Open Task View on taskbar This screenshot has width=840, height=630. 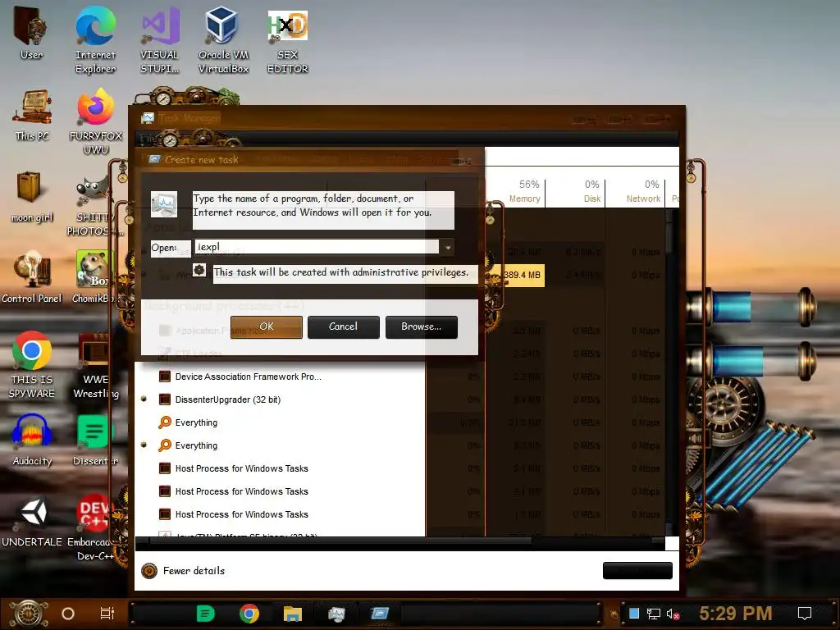(x=107, y=614)
